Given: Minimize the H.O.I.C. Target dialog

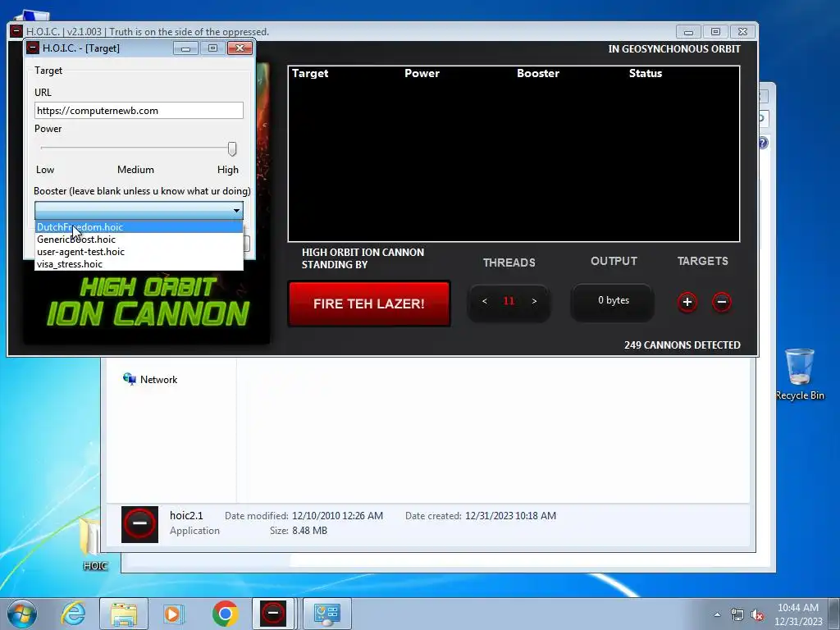Looking at the screenshot, I should click(x=186, y=48).
